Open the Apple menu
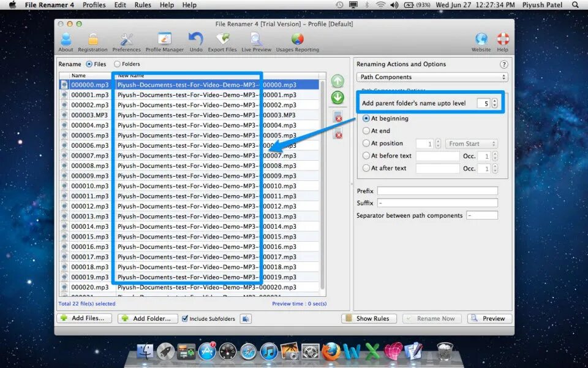The height and width of the screenshot is (368, 588). coord(12,5)
